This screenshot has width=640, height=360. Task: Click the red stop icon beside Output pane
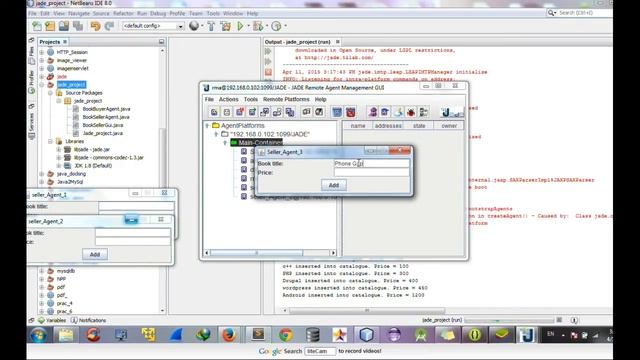(268, 72)
